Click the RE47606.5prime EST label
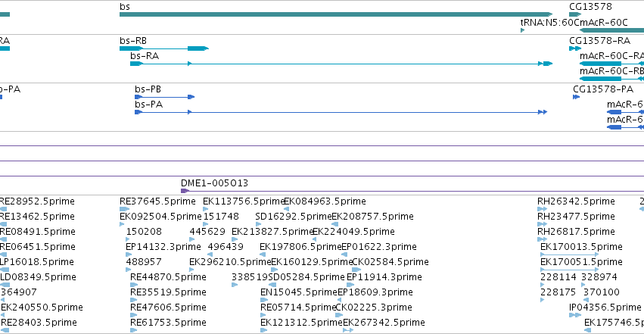This screenshot has width=644, height=334. (168, 307)
